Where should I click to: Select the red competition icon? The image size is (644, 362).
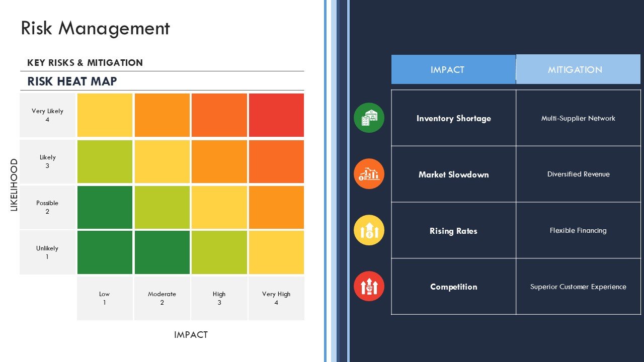[369, 286]
